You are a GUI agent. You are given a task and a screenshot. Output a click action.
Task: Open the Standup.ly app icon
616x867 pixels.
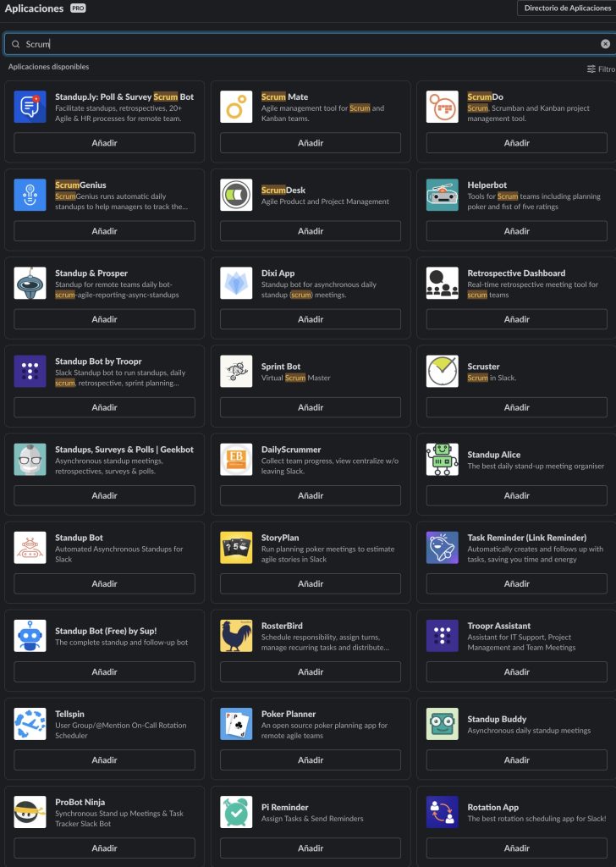pyautogui.click(x=30, y=107)
